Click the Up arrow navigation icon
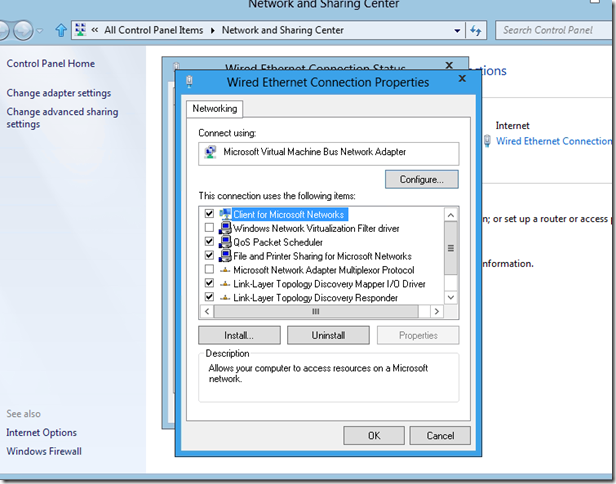This screenshot has width=616, height=484. (61, 30)
